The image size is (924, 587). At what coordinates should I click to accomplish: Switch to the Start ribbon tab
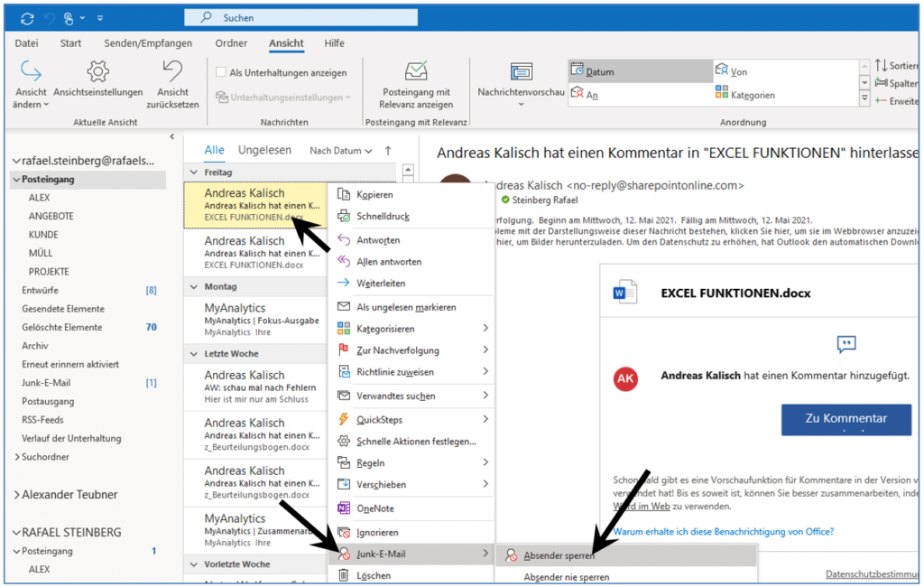click(70, 43)
